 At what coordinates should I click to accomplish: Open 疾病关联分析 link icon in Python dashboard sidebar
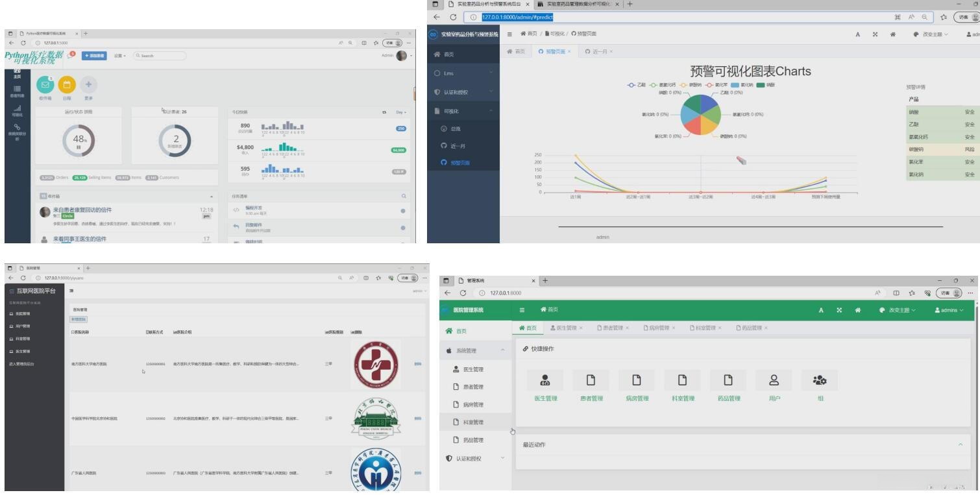point(16,132)
